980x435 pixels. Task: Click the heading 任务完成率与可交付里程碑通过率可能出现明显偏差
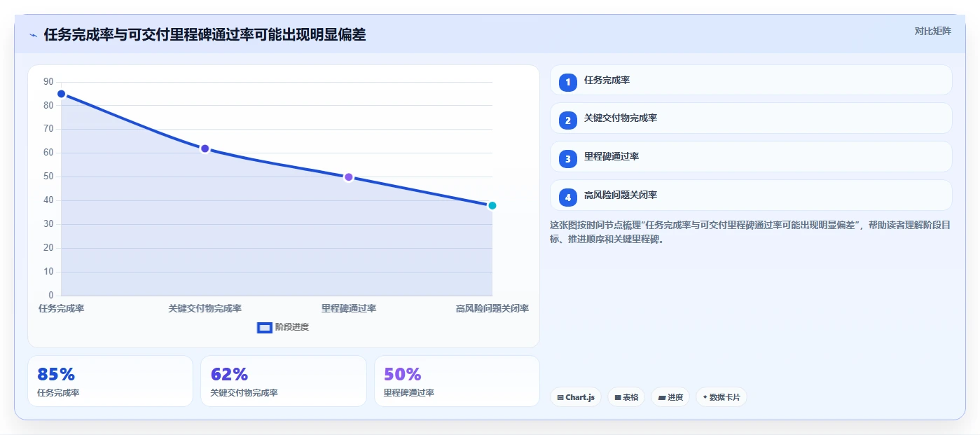[x=205, y=35]
